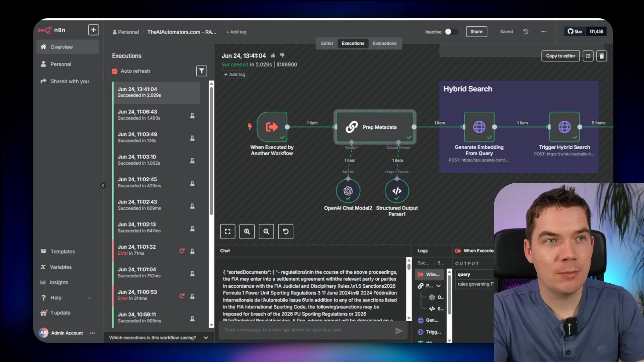Click the n8n logo icon
Viewport: 644px width, 362px height.
44,30
